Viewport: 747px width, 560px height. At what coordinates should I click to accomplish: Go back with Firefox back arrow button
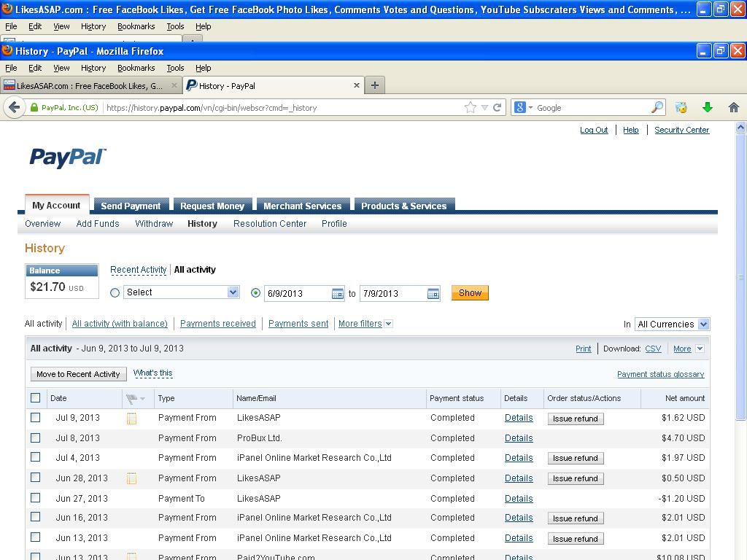point(15,108)
